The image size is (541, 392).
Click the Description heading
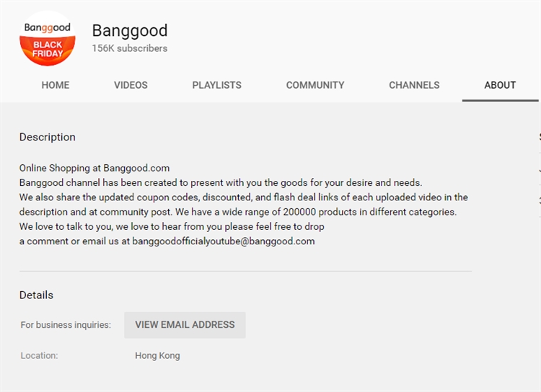(48, 137)
